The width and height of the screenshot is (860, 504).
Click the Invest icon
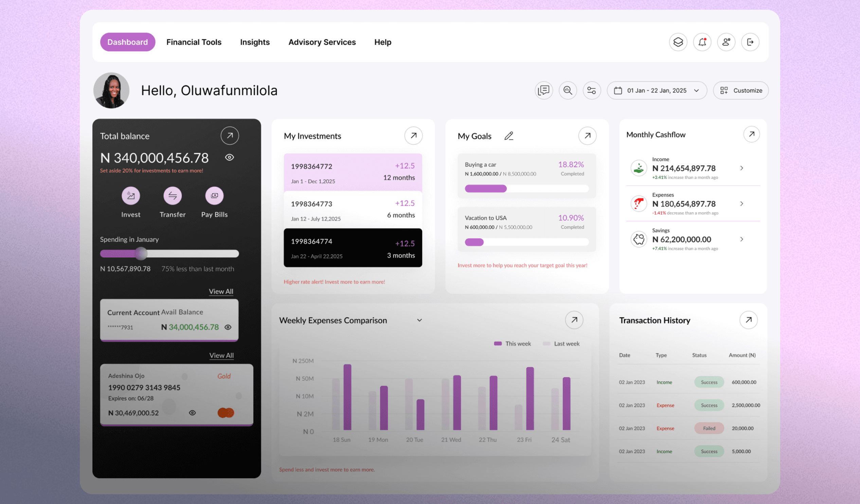(131, 196)
